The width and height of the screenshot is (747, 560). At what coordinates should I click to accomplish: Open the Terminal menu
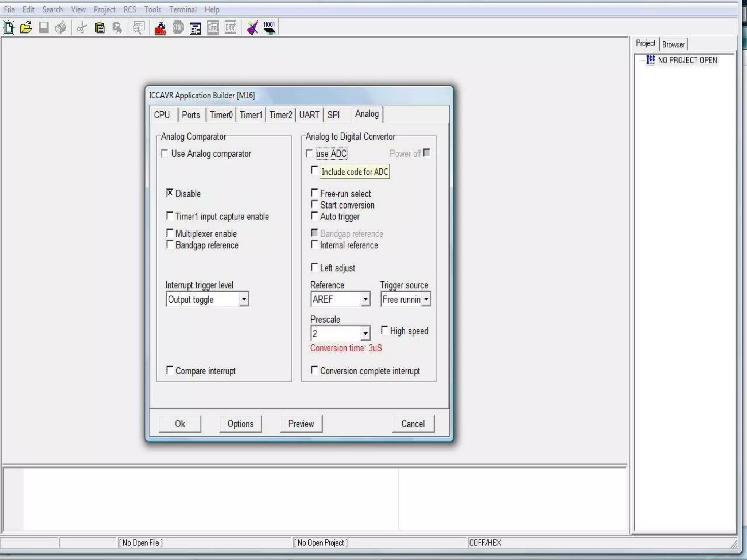coord(183,9)
